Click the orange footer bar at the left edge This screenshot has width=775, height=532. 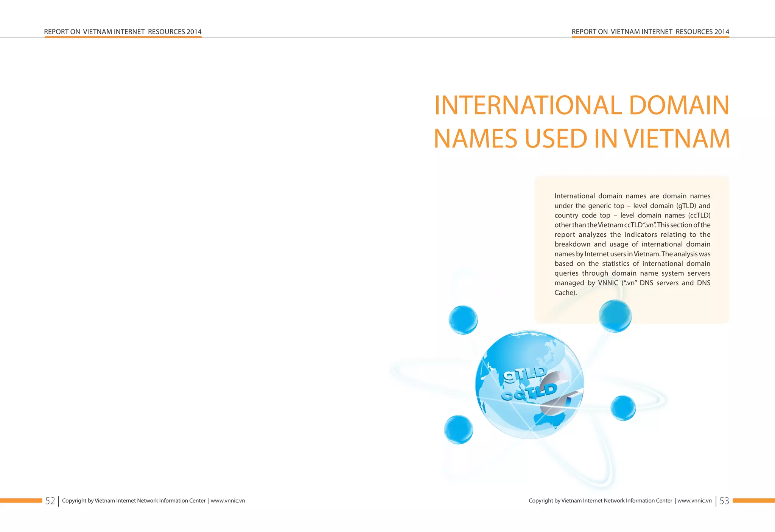21,501
